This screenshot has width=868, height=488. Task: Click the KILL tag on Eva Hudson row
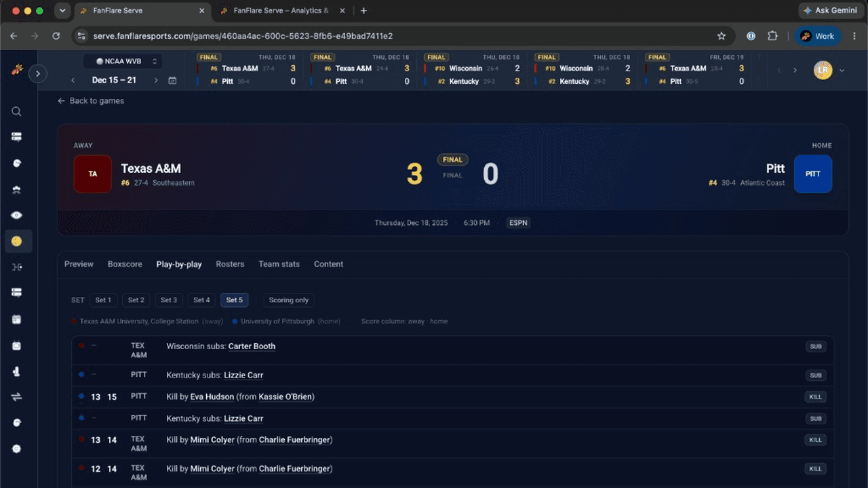[x=816, y=397]
